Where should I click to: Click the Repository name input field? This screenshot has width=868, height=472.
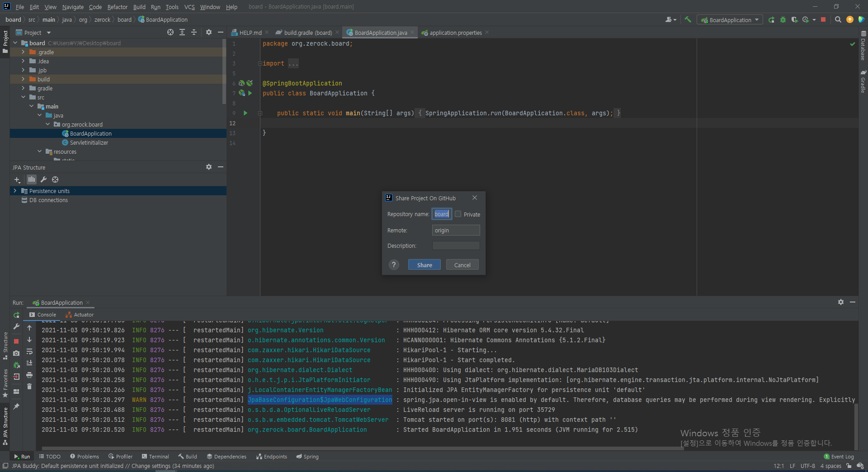[442, 214]
